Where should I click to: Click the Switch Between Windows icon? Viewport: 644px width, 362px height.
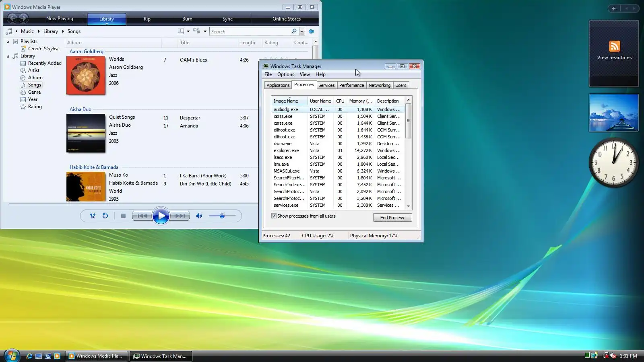click(x=48, y=356)
